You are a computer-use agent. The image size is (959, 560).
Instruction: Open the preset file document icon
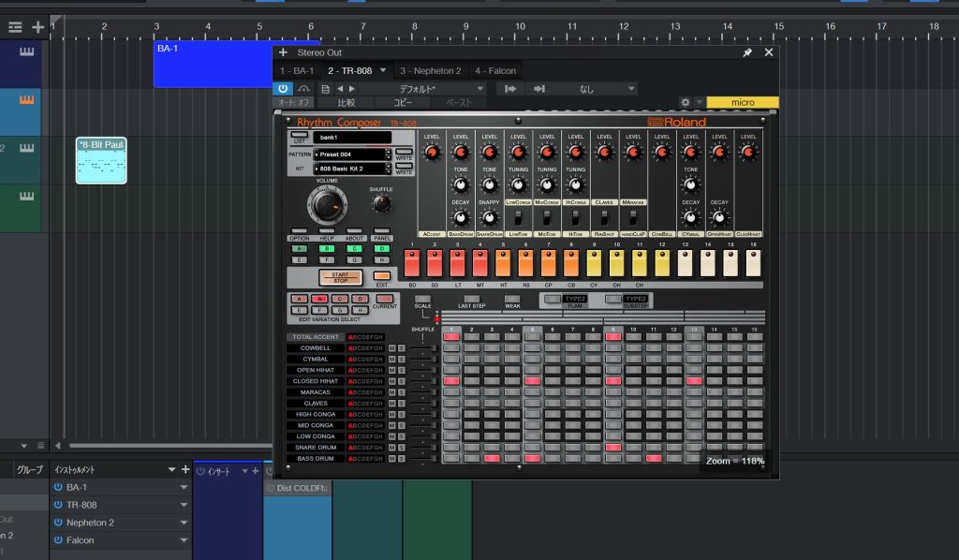325,88
